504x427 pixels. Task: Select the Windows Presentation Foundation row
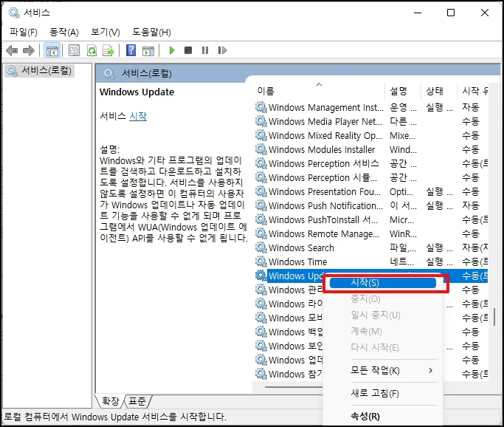click(x=371, y=191)
